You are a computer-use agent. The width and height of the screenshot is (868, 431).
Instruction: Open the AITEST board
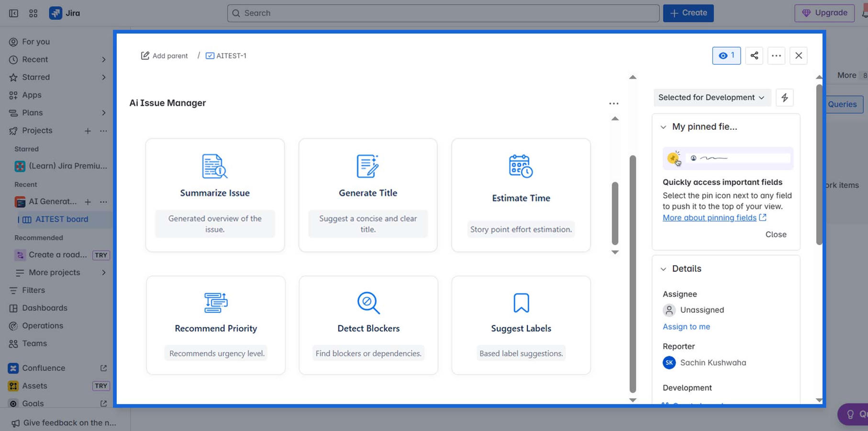click(62, 219)
